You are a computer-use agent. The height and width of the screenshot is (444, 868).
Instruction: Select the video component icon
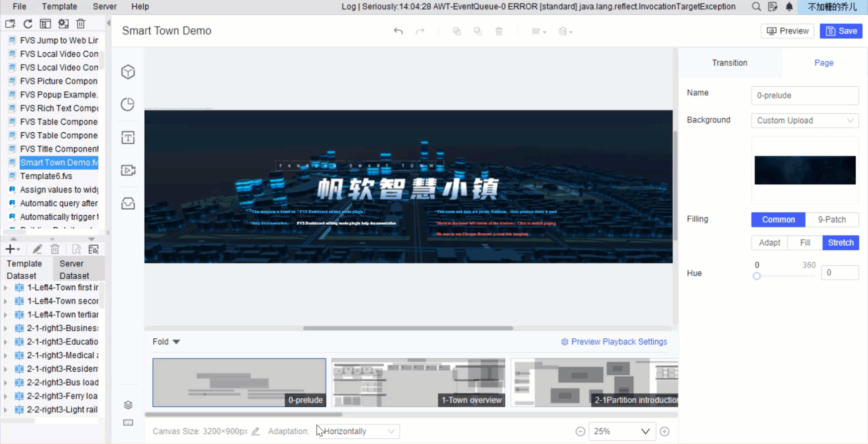(x=128, y=170)
